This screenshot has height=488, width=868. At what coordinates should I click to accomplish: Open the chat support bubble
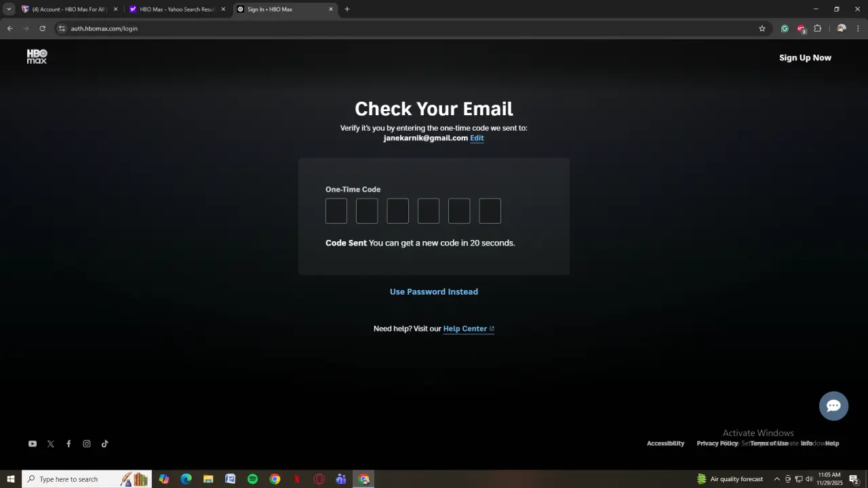833,406
